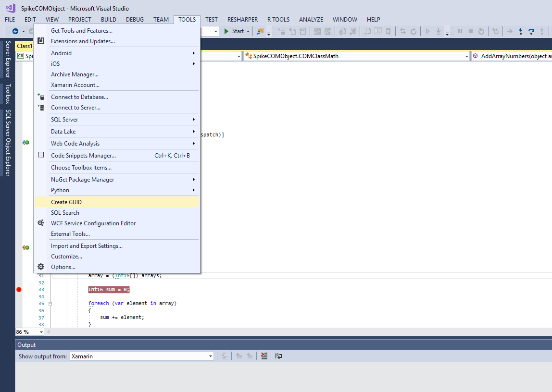The image size is (552, 392).
Task: Click the PDF document toolbar icon
Action: pyautogui.click(x=378, y=31)
